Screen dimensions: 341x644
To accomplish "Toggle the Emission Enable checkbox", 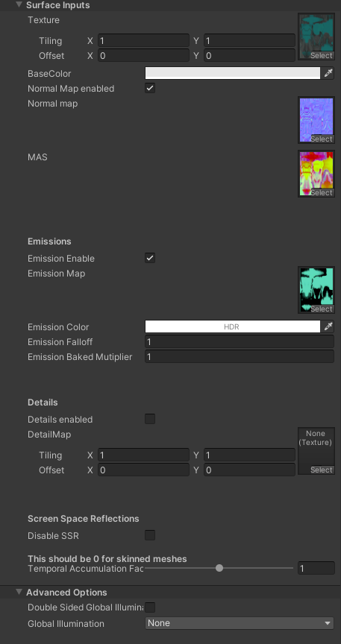I will [150, 259].
